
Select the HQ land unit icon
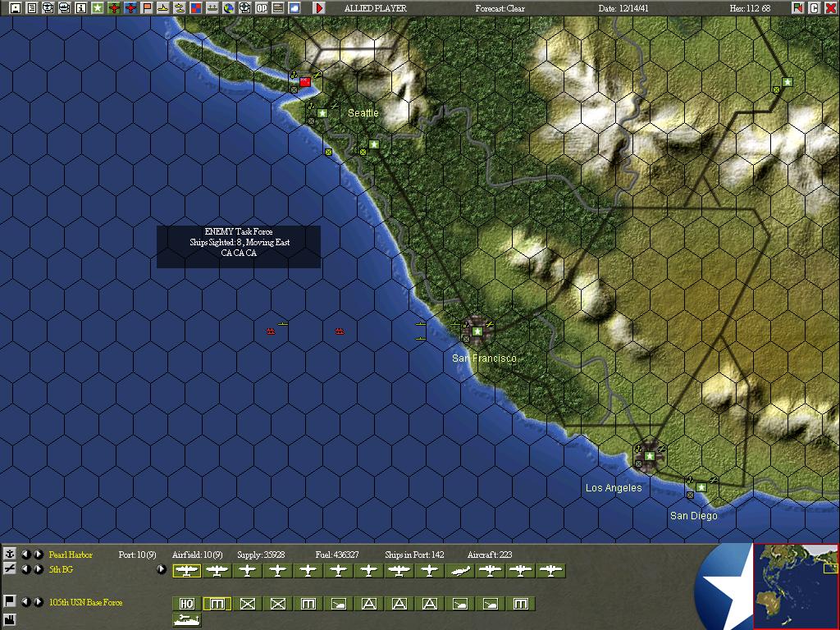(186, 604)
